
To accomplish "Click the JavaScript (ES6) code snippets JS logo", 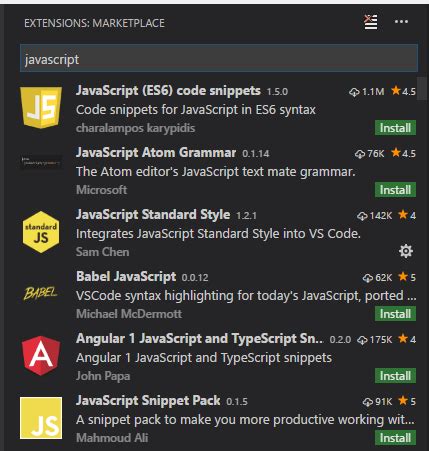I will tap(41, 108).
